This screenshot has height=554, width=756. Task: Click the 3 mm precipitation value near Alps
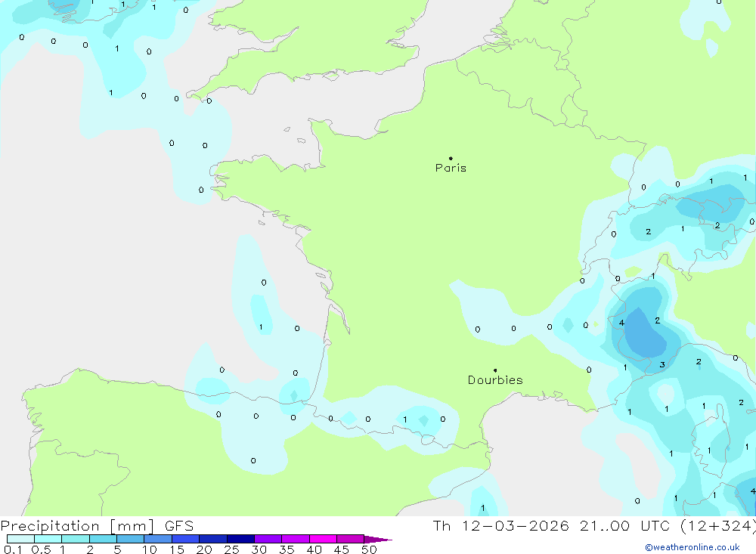point(662,365)
